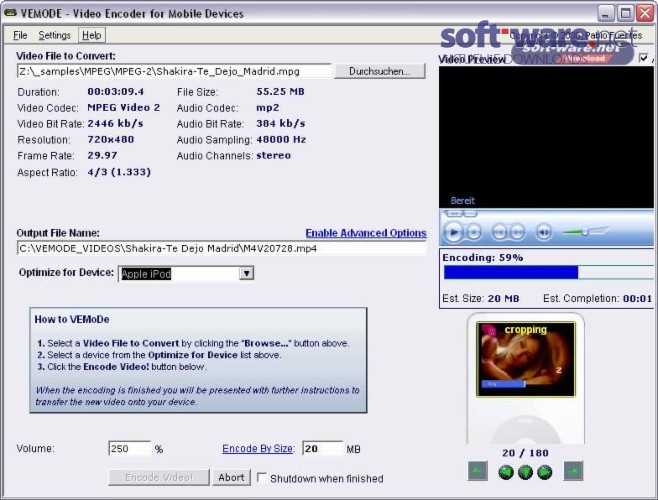
Task: Click the gray left-arrow square button below iPod
Action: (x=478, y=471)
